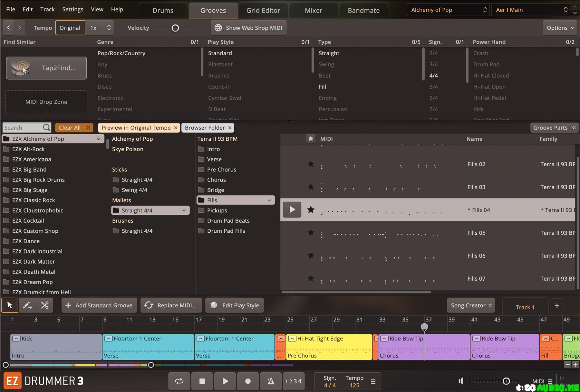Viewport: 580px width, 392px height.
Task: Switch to the Mixer tab
Action: tap(314, 10)
